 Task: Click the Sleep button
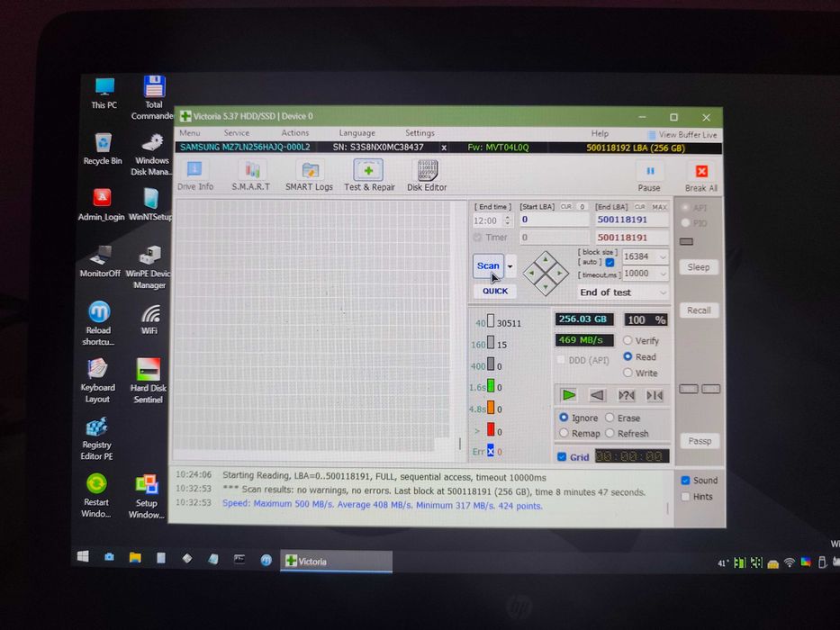coord(699,266)
